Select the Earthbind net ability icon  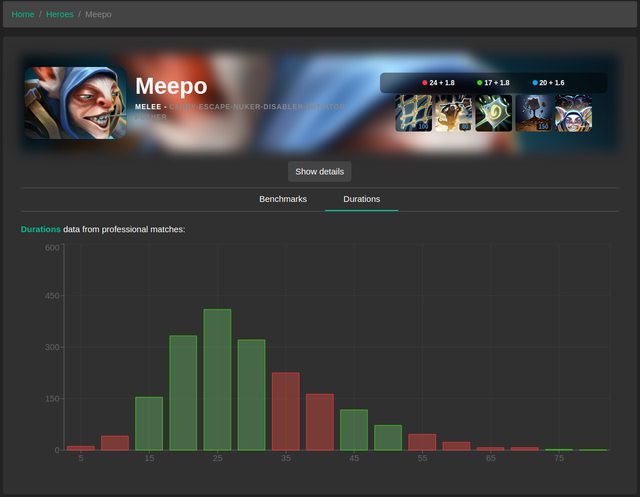(x=413, y=113)
